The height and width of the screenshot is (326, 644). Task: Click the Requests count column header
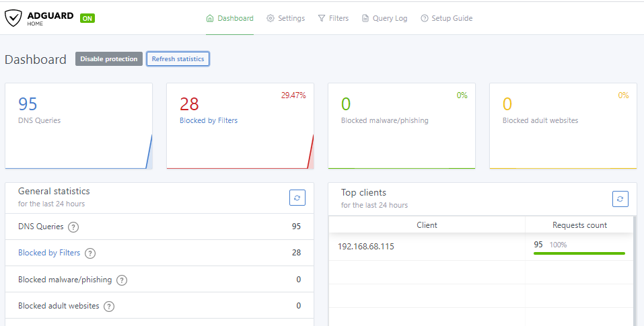(x=579, y=225)
